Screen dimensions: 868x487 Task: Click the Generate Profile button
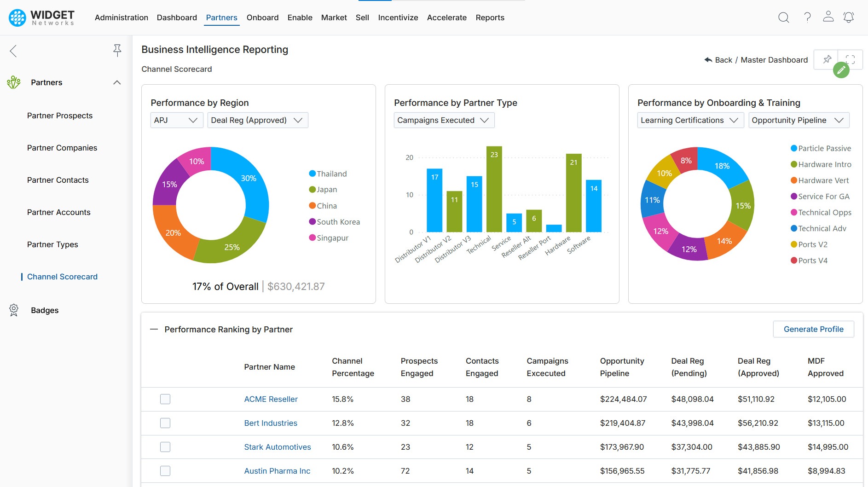814,329
